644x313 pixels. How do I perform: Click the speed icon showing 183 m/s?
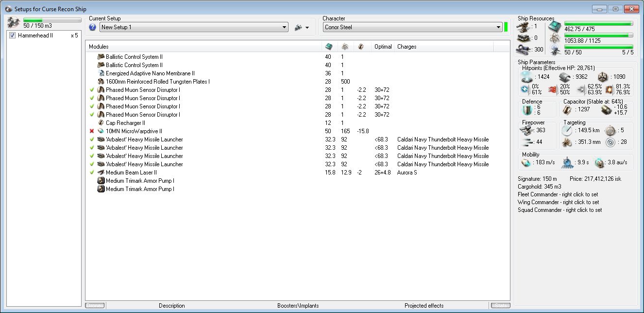click(525, 163)
